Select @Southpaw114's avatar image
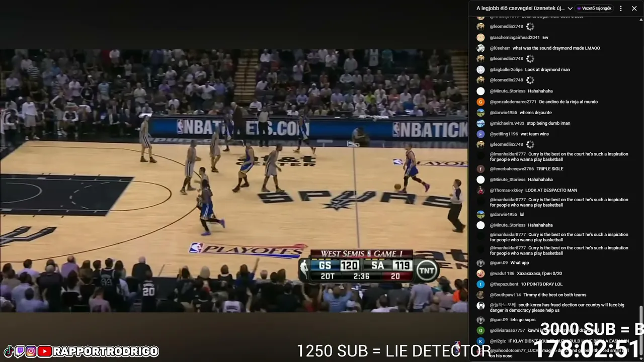The height and width of the screenshot is (362, 644). [480, 295]
